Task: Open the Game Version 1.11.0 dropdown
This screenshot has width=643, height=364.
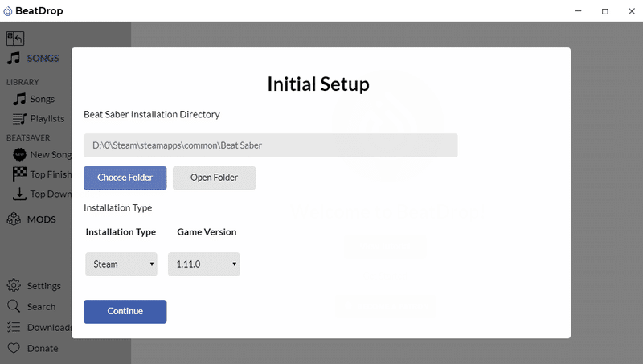Action: tap(204, 264)
